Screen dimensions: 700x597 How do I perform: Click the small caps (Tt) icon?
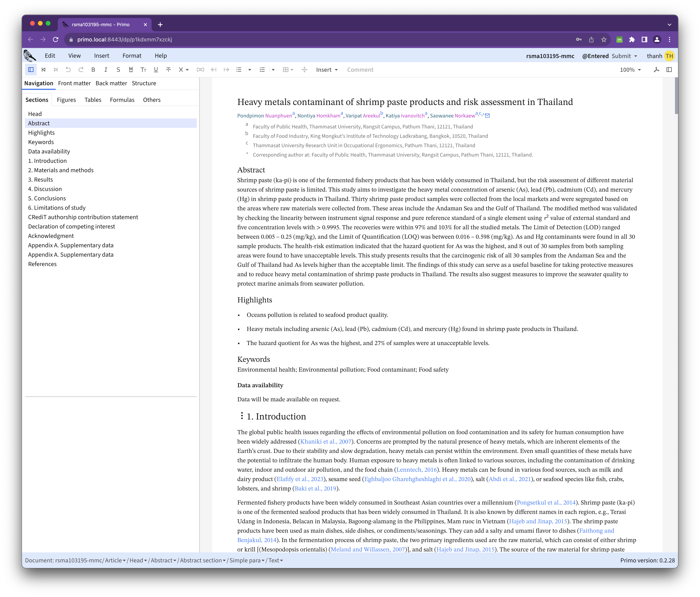point(143,70)
